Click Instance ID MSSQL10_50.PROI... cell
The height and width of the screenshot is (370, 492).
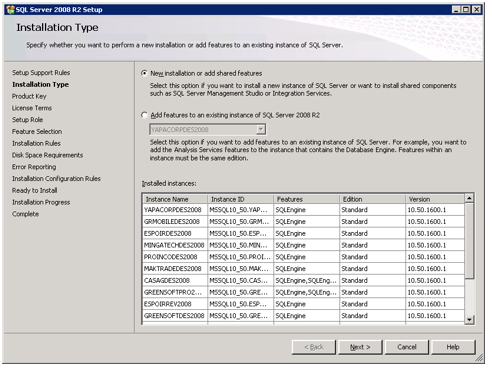240,257
